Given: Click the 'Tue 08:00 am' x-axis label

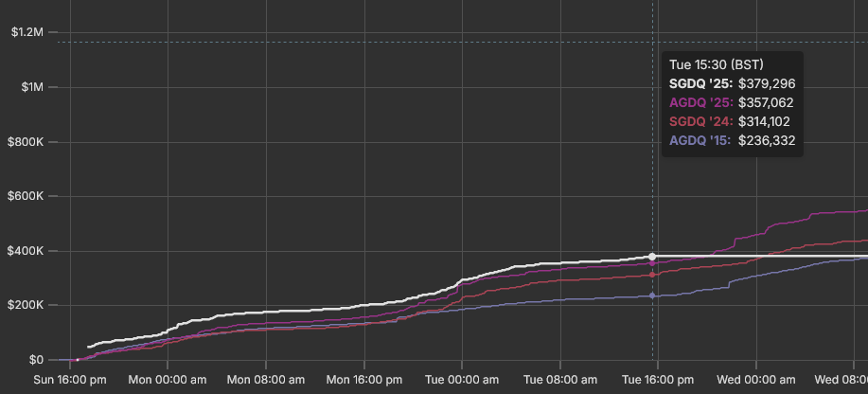Looking at the screenshot, I should [x=560, y=380].
